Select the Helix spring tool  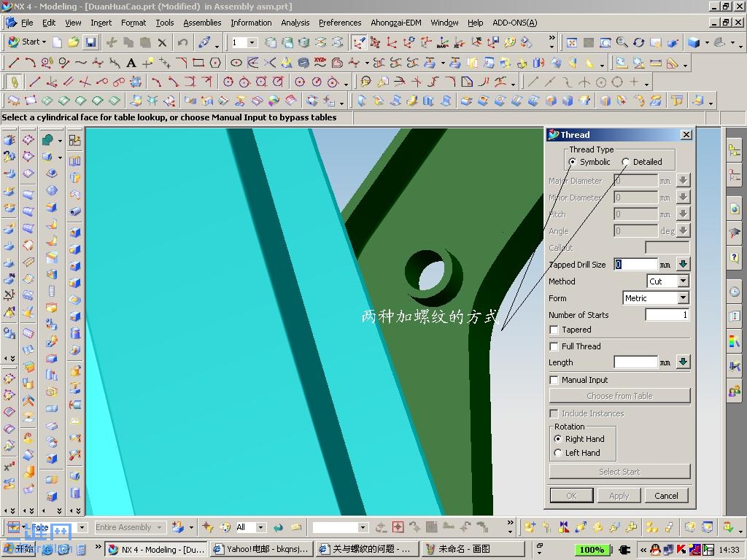tap(303, 63)
